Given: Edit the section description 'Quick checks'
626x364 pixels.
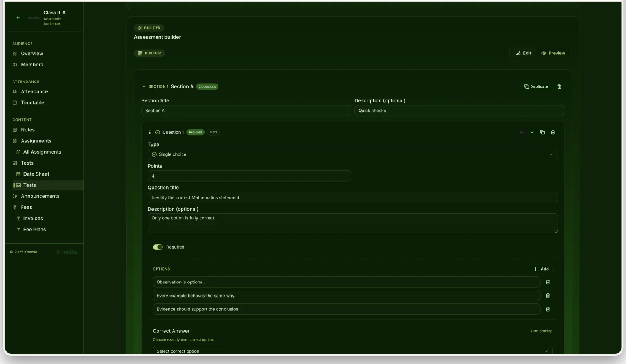Looking at the screenshot, I should tap(459, 111).
